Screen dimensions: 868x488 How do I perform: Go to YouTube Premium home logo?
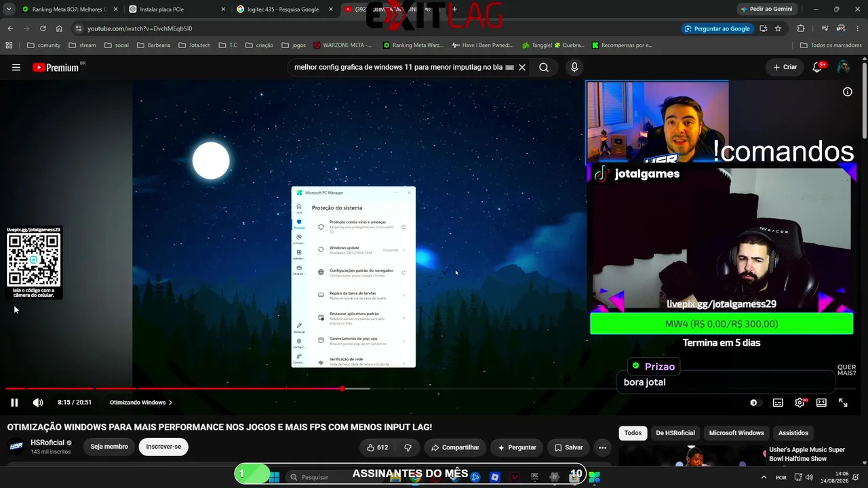point(56,67)
